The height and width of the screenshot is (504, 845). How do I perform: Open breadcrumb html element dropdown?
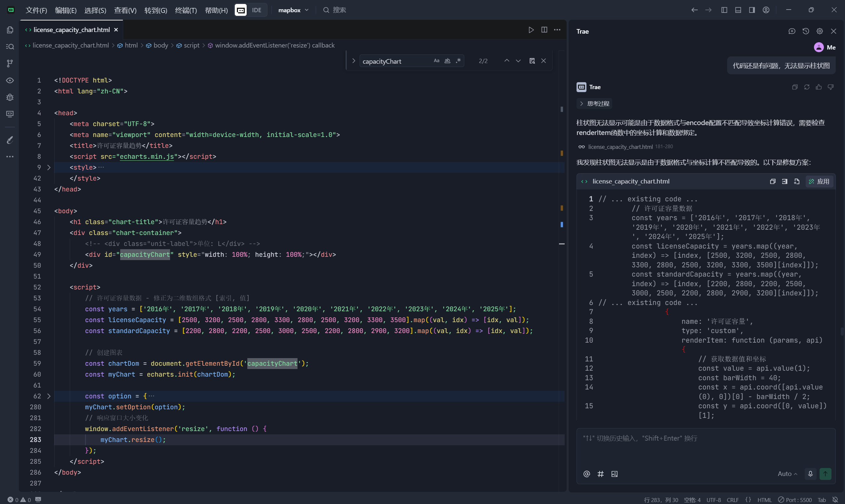[127, 45]
